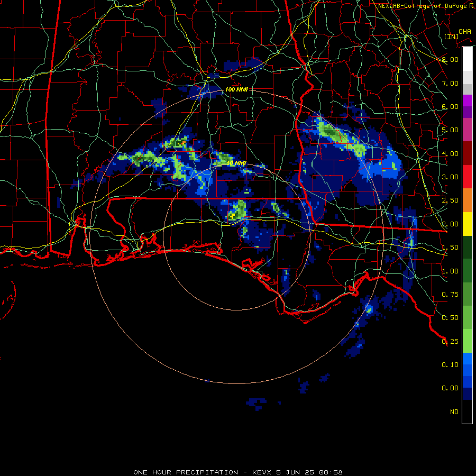476x476 pixels.
Task: Click the 0.75 legend value
Action: 450,295
